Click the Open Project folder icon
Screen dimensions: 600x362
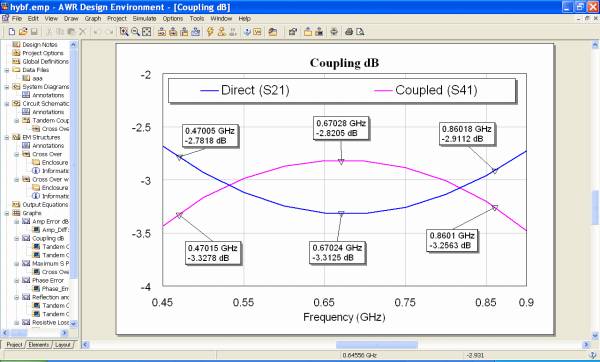point(23,32)
